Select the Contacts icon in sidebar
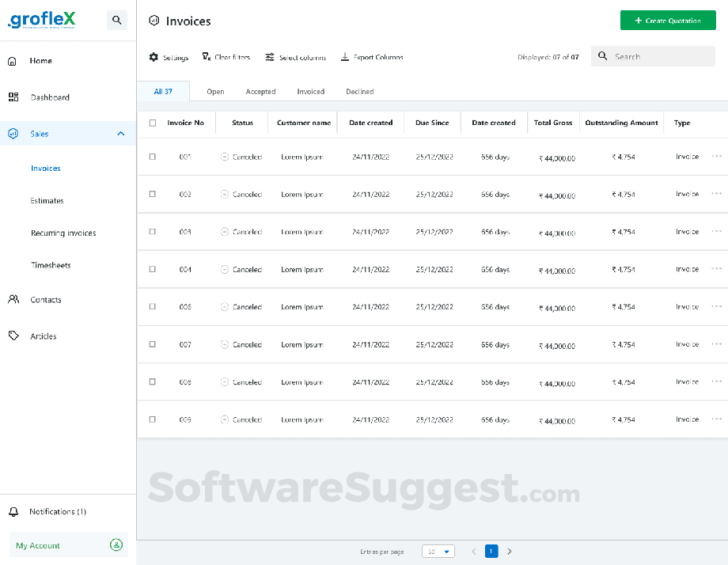This screenshot has height=565, width=728. pos(13,299)
